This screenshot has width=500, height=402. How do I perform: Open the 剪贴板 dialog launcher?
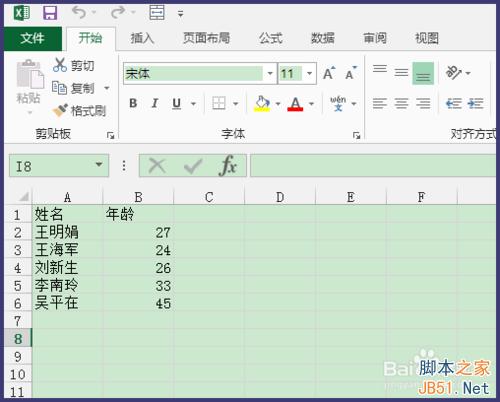click(110, 135)
